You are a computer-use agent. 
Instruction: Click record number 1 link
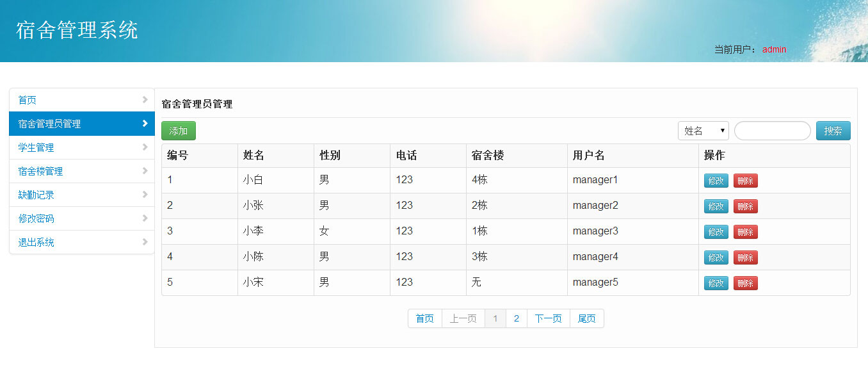(168, 180)
